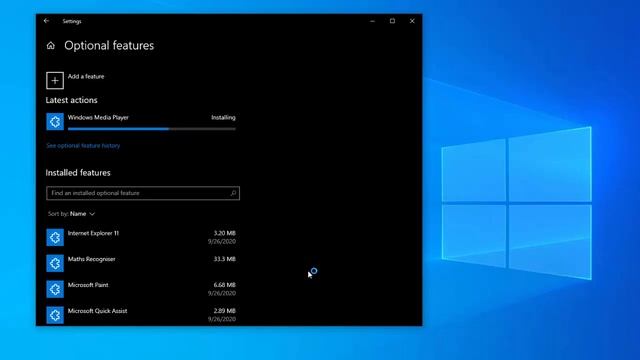Viewport: 640px width, 360px height.
Task: Click the 2.89 MB size value
Action: (224, 311)
